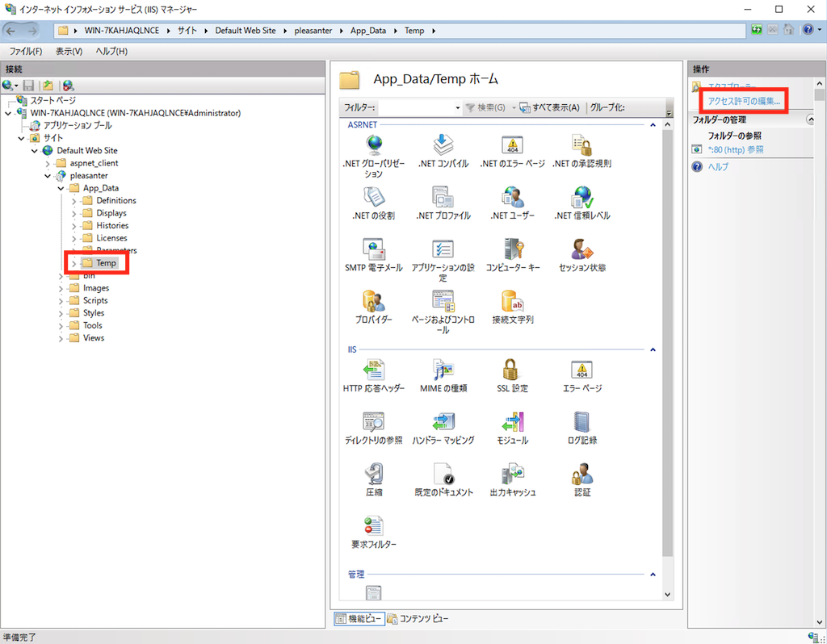The image size is (827, 644).
Task: Open the ヘルプ link in actions pane
Action: (718, 166)
